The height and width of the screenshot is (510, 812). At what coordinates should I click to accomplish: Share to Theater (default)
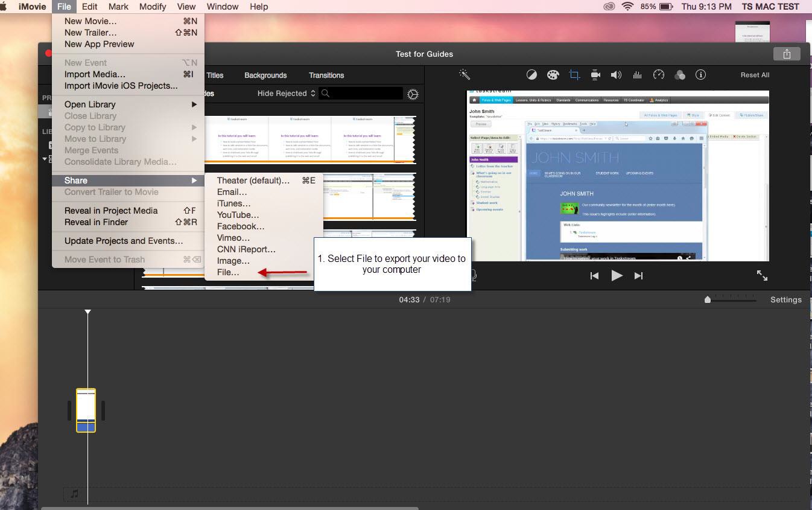(264, 180)
